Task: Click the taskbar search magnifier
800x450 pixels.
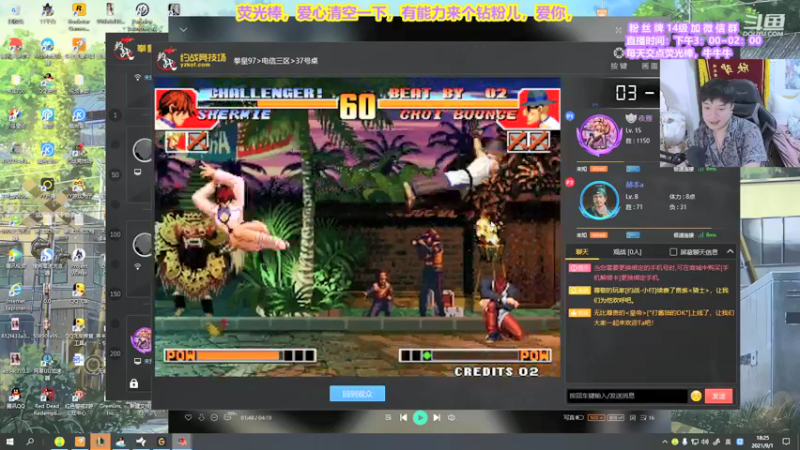Action: [30, 441]
